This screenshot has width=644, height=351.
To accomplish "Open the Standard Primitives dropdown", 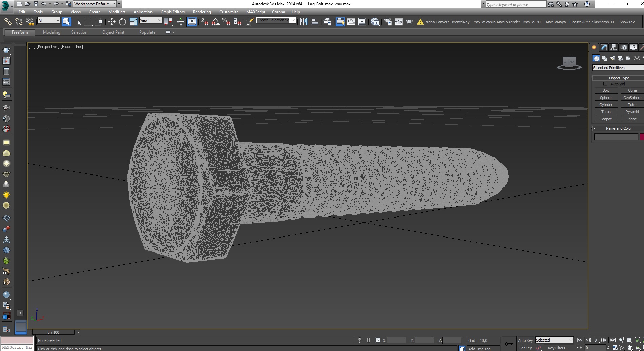I will click(618, 68).
